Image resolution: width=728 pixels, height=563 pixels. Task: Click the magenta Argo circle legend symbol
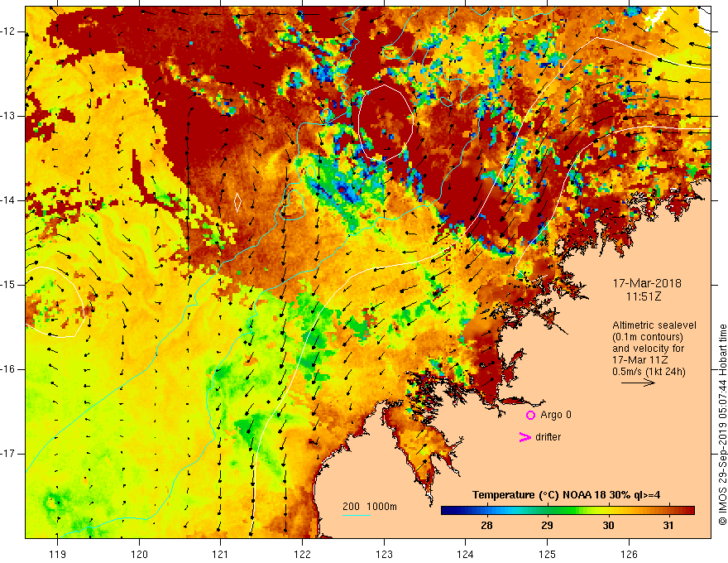pyautogui.click(x=530, y=415)
